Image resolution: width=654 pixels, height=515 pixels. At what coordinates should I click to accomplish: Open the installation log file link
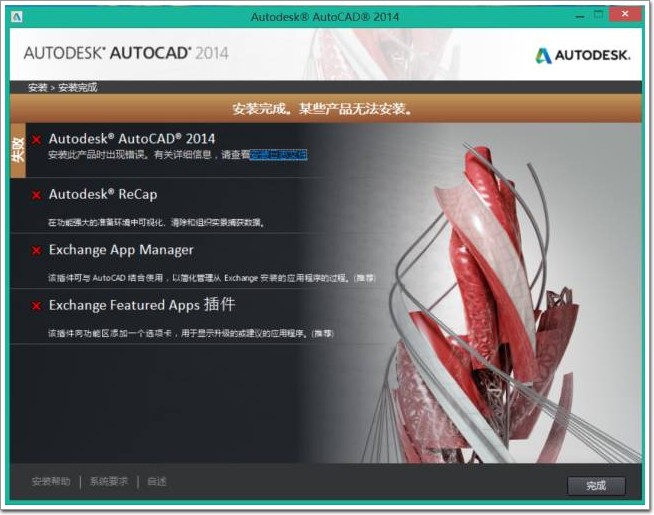279,155
